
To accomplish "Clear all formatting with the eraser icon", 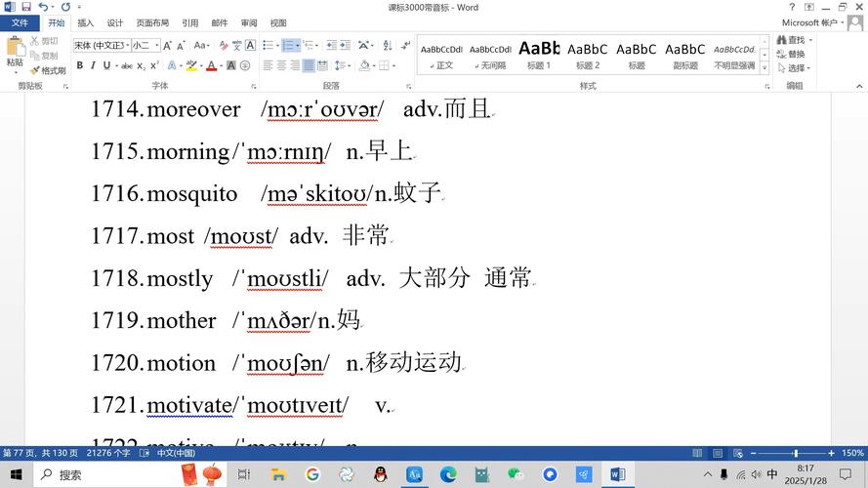I will pyautogui.click(x=224, y=45).
